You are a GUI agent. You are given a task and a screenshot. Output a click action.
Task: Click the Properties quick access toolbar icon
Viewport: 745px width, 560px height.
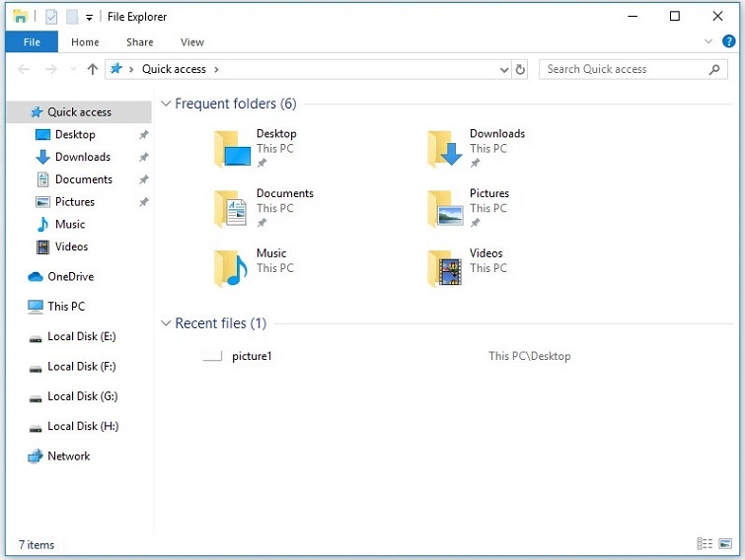[51, 17]
